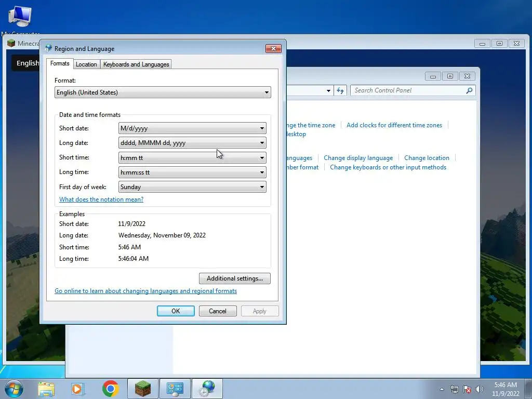The height and width of the screenshot is (399, 532).
Task: Minimize the Control Panel window
Action: [x=433, y=76]
